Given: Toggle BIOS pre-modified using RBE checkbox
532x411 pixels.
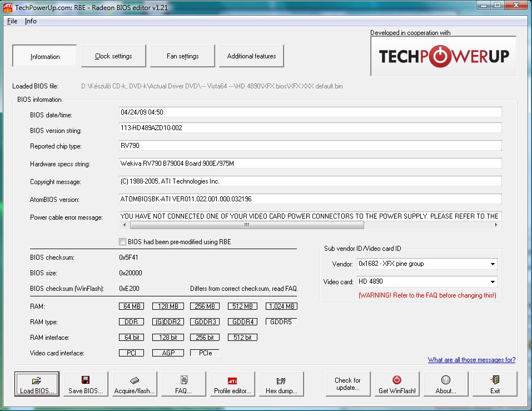Looking at the screenshot, I should pos(122,241).
